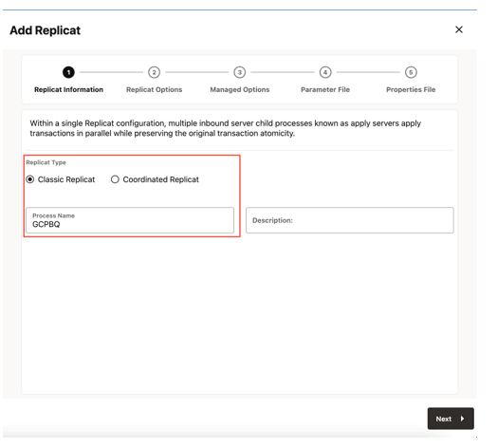This screenshot has width=497, height=448.
Task: Select the step 3 circle indicator
Action: click(240, 72)
